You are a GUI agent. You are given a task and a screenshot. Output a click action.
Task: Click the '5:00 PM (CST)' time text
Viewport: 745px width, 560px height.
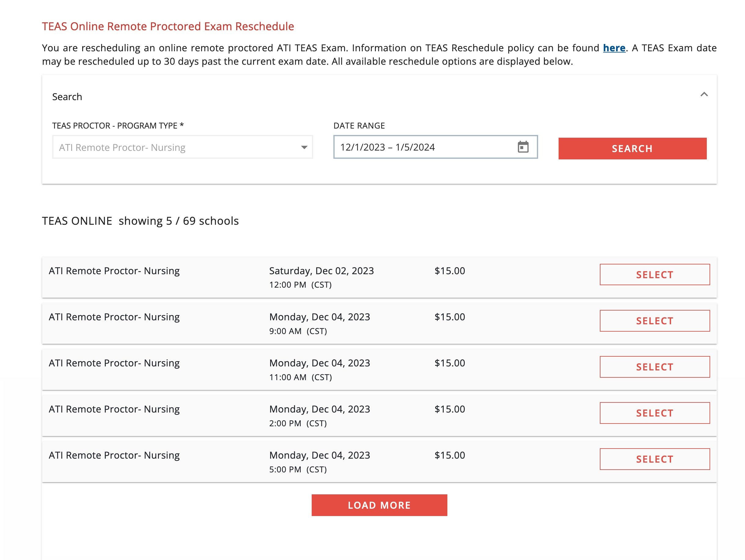click(x=298, y=470)
